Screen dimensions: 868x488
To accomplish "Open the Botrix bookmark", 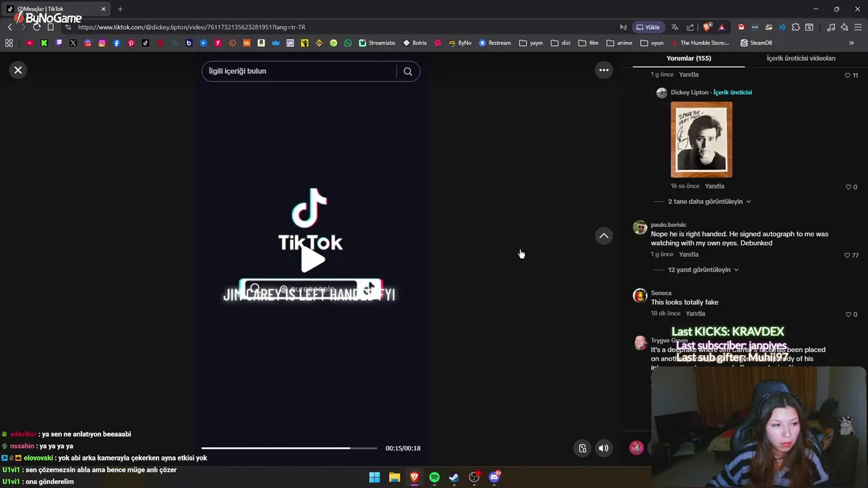I will click(x=415, y=43).
